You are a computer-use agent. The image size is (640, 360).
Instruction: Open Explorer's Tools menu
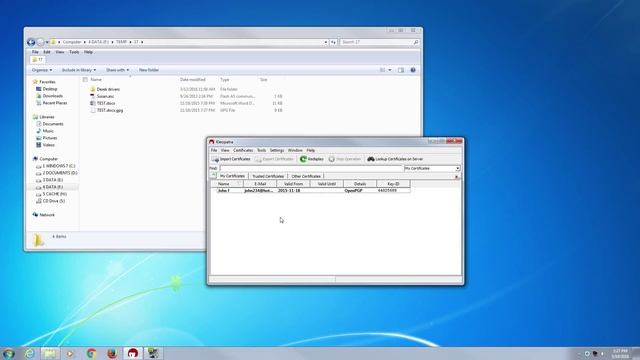[x=74, y=52]
